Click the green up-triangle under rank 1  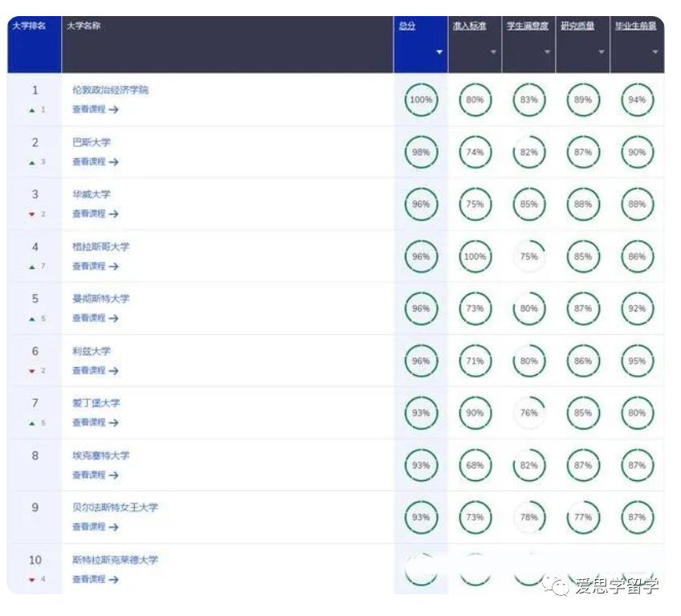[31, 110]
